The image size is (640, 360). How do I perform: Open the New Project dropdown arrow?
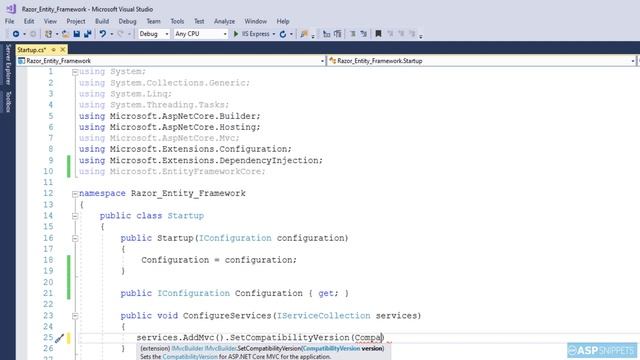pyautogui.click(x=57, y=34)
